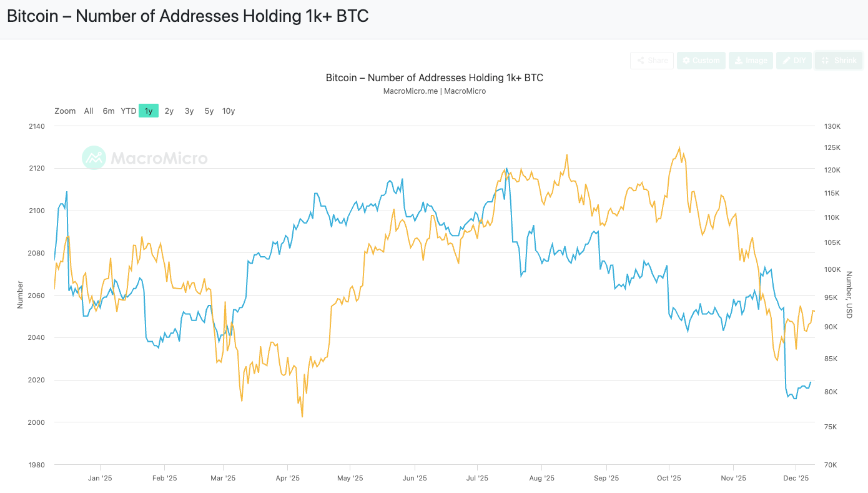
Task: Click the chart title heading
Action: [x=434, y=77]
